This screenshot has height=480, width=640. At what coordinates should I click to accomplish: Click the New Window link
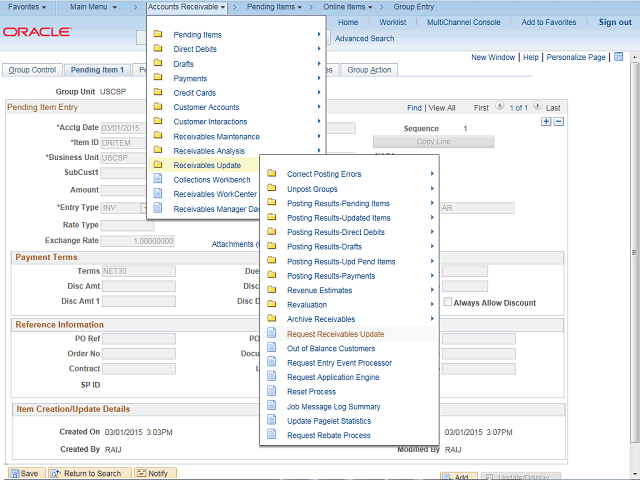[493, 57]
